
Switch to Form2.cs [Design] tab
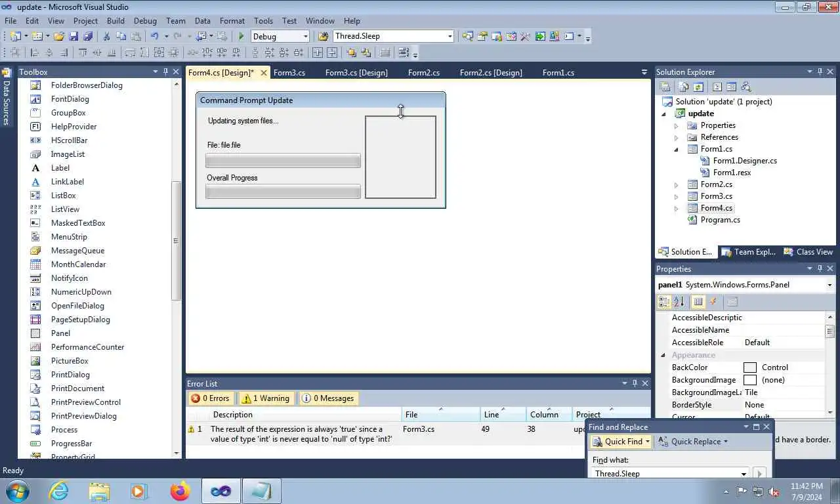[x=491, y=73]
